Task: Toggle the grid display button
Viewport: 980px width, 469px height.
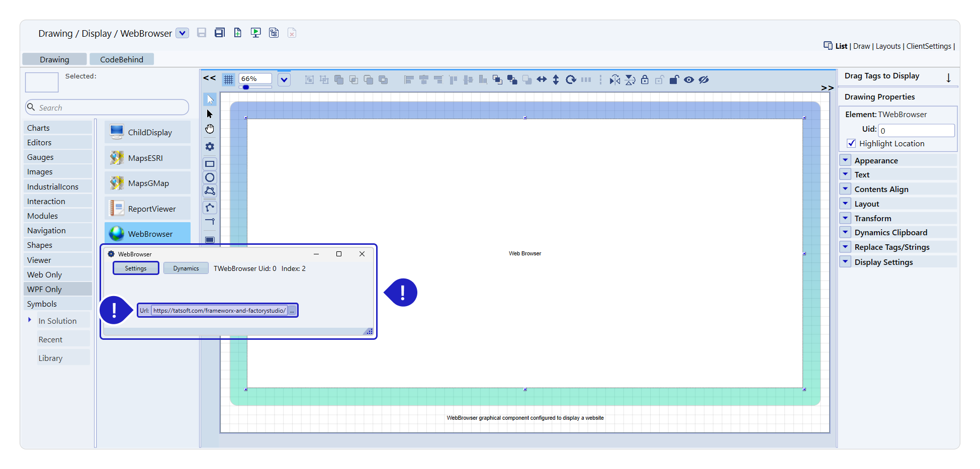Action: pos(228,79)
